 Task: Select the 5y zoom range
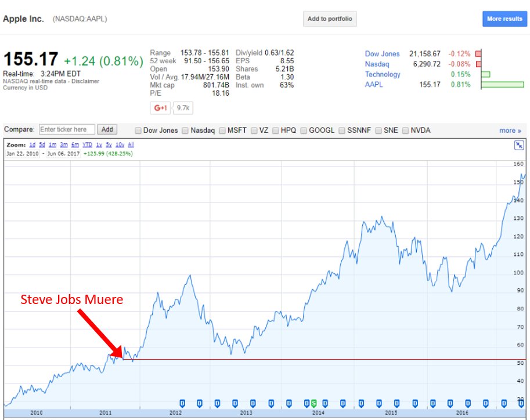click(x=109, y=144)
